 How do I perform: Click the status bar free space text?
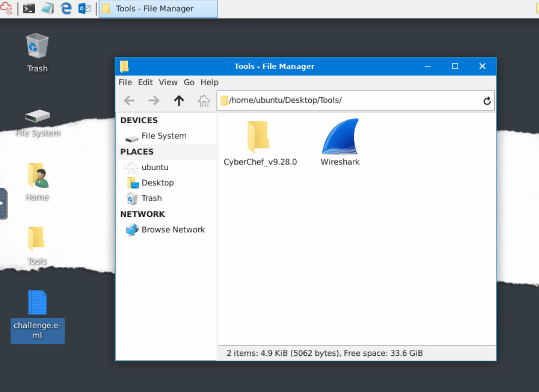383,353
